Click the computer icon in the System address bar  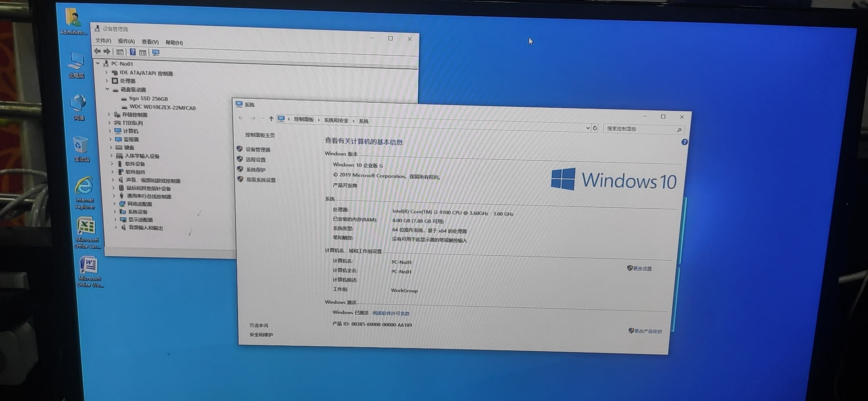(281, 119)
